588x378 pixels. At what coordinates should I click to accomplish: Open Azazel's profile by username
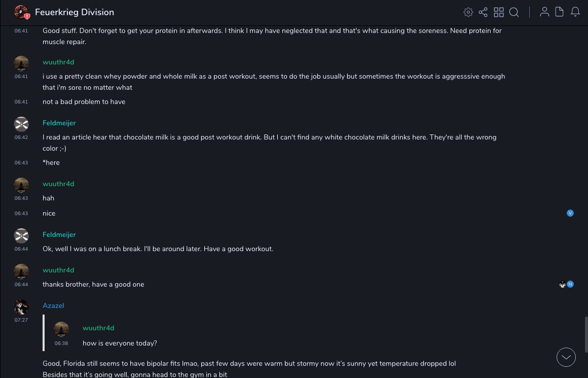(53, 305)
